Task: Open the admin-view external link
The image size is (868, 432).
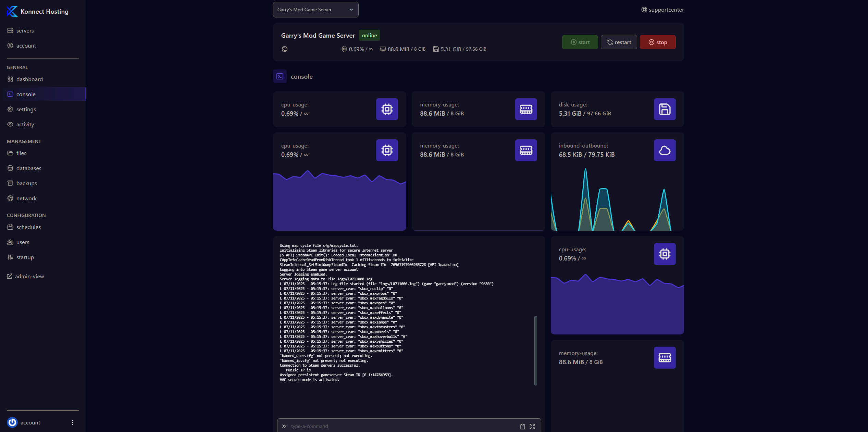Action: 26,276
